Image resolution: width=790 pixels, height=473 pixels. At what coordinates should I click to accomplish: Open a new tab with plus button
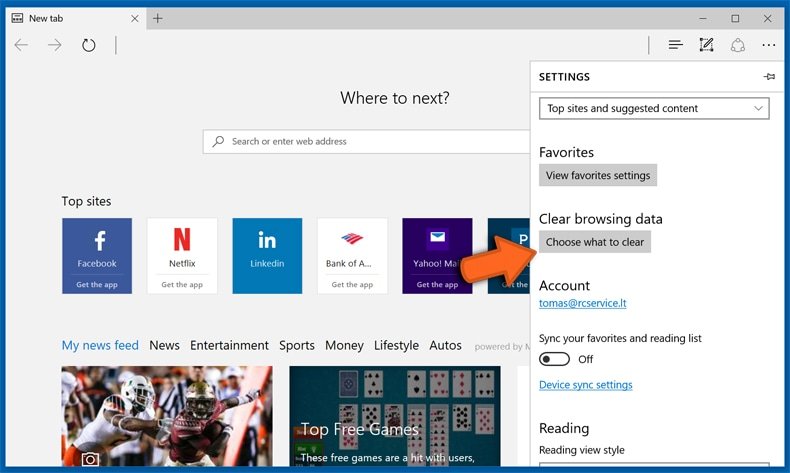(x=158, y=19)
